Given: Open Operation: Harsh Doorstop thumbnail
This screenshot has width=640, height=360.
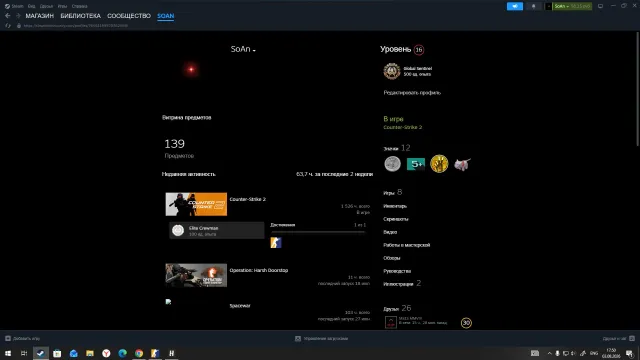Looking at the screenshot, I should [x=196, y=275].
